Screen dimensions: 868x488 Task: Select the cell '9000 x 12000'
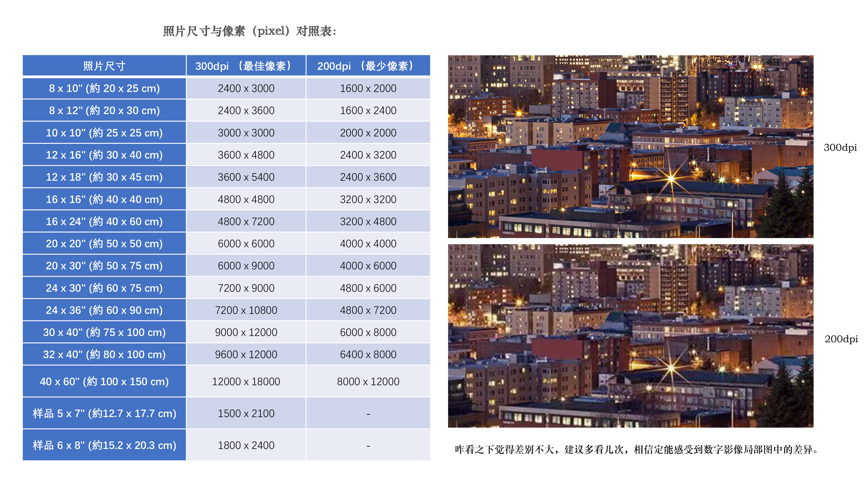246,332
